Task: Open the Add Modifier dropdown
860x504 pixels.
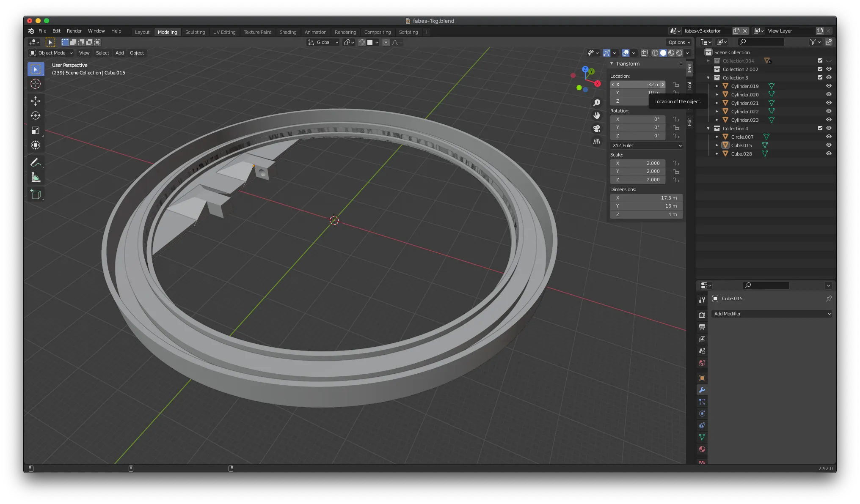Action: pos(772,314)
